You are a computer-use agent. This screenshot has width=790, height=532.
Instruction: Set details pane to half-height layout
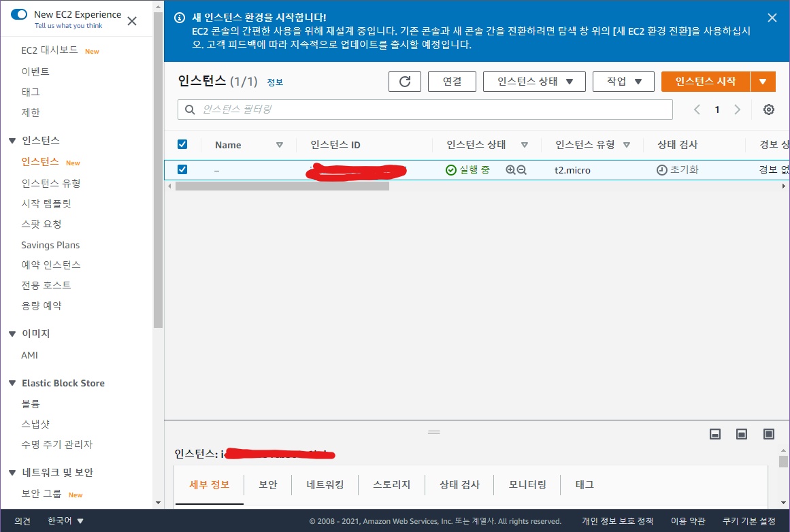click(x=742, y=434)
